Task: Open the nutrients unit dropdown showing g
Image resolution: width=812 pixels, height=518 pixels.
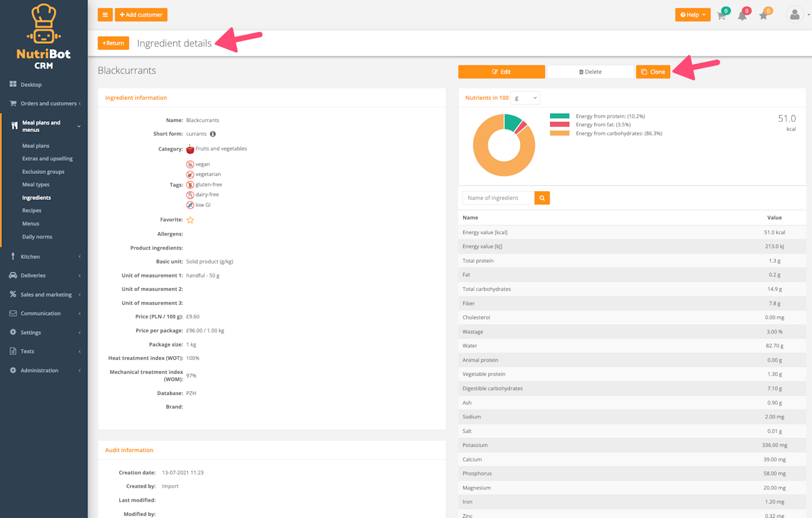Action: pyautogui.click(x=525, y=98)
